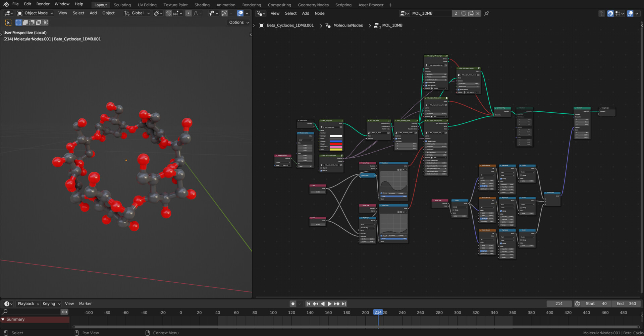Click the Blender logo menu icon
This screenshot has height=336, width=644.
tap(6, 4)
